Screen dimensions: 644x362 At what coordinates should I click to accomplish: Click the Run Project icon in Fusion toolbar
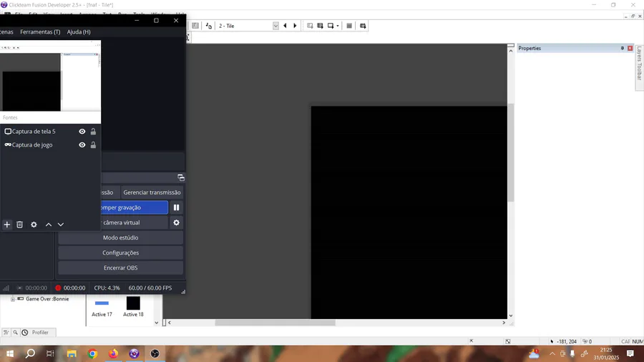tap(310, 26)
